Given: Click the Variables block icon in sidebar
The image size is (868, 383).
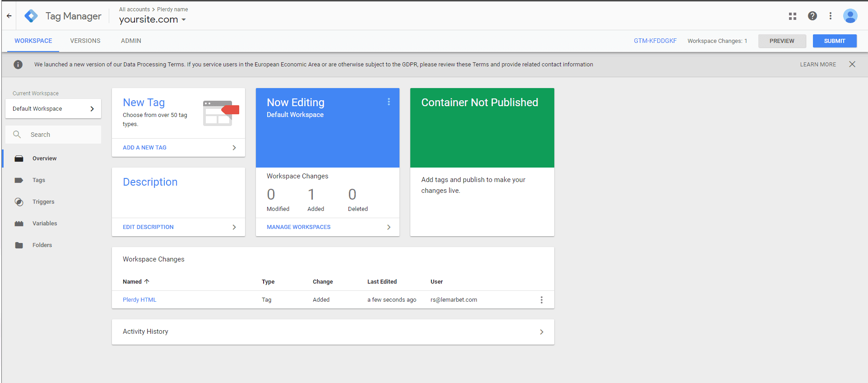Looking at the screenshot, I should tap(19, 224).
